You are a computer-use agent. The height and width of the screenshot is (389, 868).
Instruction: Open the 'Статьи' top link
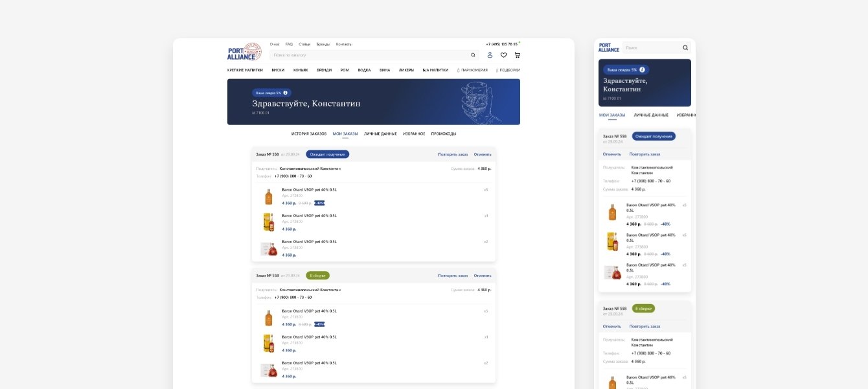(x=304, y=44)
